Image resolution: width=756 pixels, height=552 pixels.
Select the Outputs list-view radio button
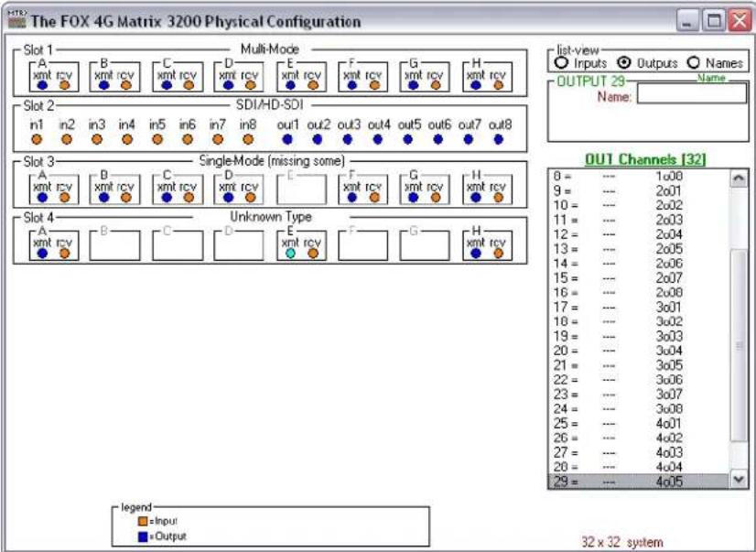pyautogui.click(x=624, y=62)
